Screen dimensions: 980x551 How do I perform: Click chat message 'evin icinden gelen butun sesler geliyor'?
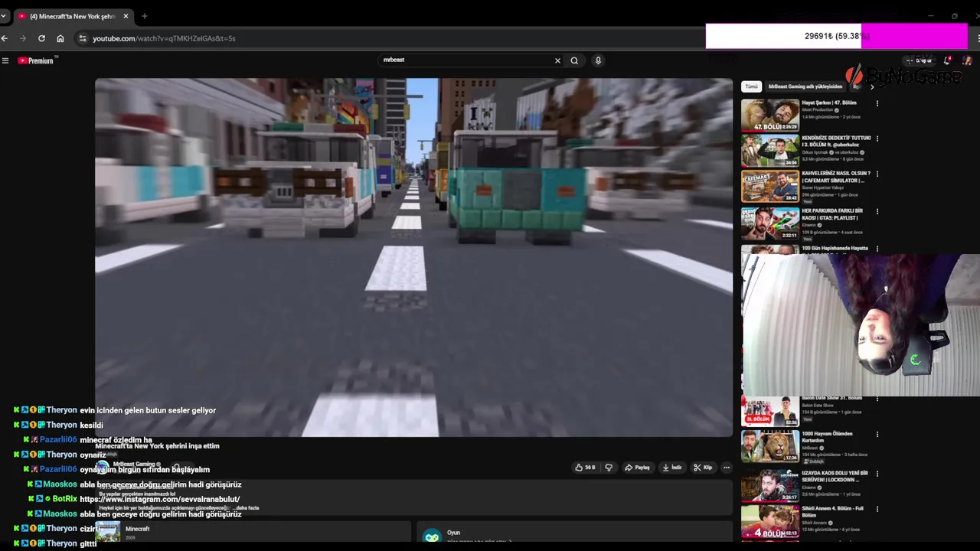[x=148, y=410]
